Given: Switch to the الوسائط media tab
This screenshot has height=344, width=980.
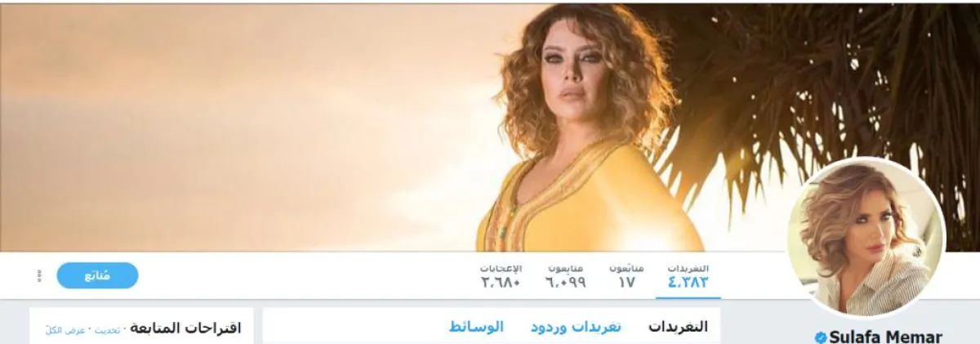Looking at the screenshot, I should coord(476,327).
